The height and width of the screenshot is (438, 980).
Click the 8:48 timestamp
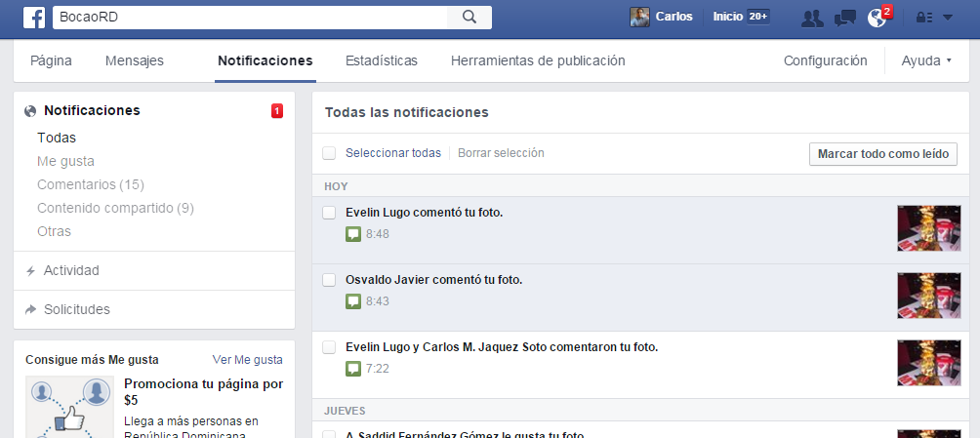tap(378, 234)
